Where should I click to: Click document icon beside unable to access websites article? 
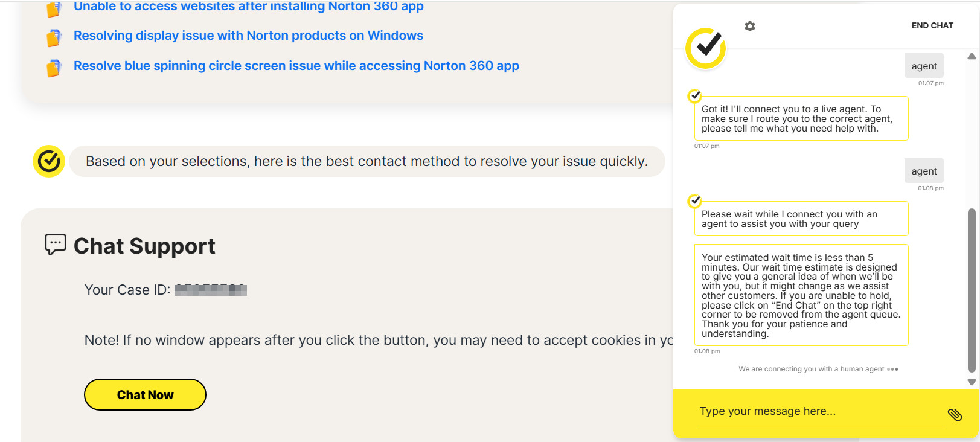pos(54,8)
